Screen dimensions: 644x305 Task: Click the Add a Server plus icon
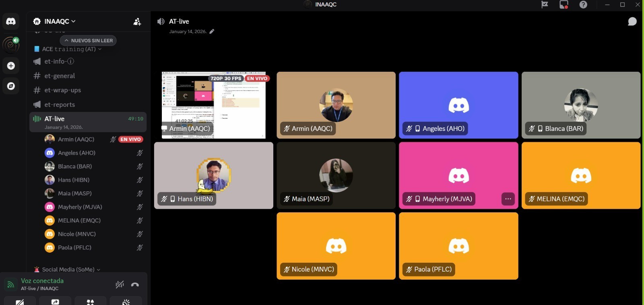pos(11,66)
